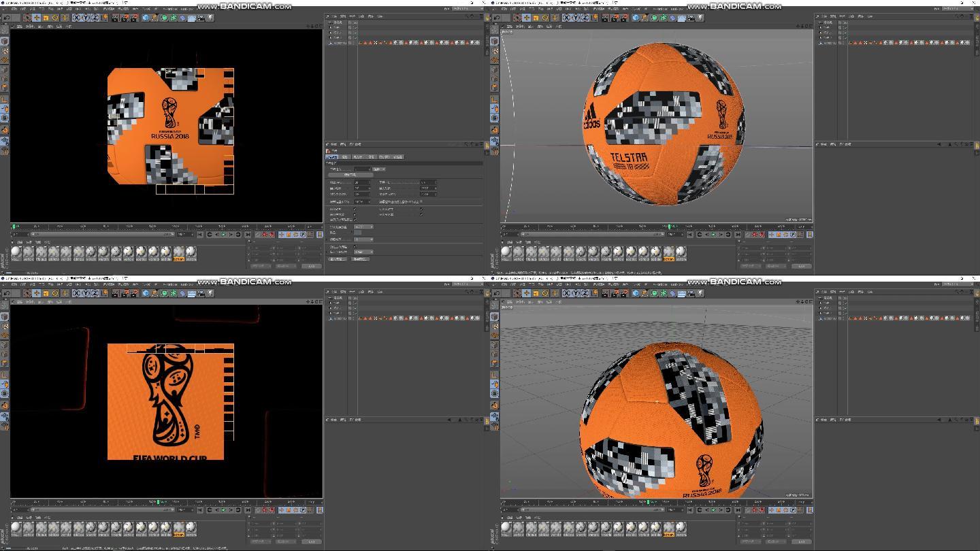Click Apply button in top-left coordinate manager
980x551 pixels.
pos(311,267)
